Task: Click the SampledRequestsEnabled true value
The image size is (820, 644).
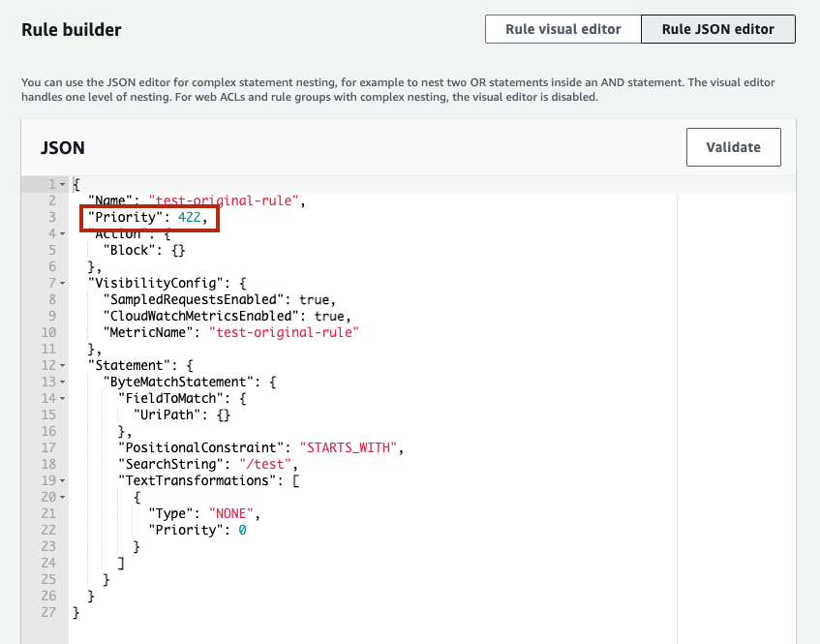Action: pos(314,300)
